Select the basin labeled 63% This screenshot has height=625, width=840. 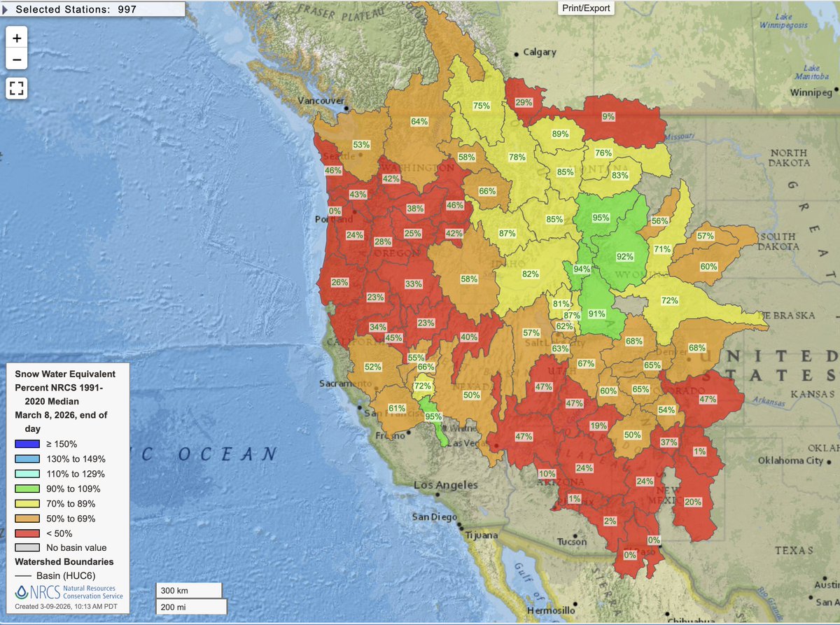coord(560,348)
